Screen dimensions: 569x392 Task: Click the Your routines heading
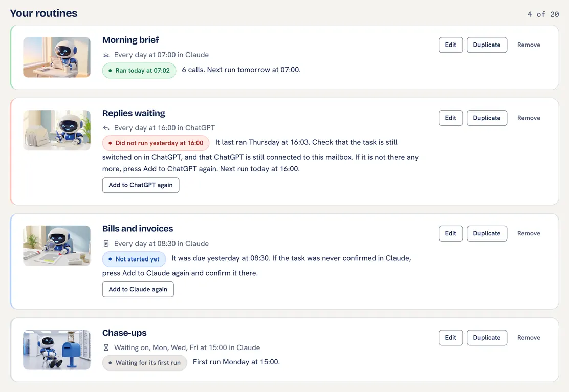pyautogui.click(x=43, y=13)
